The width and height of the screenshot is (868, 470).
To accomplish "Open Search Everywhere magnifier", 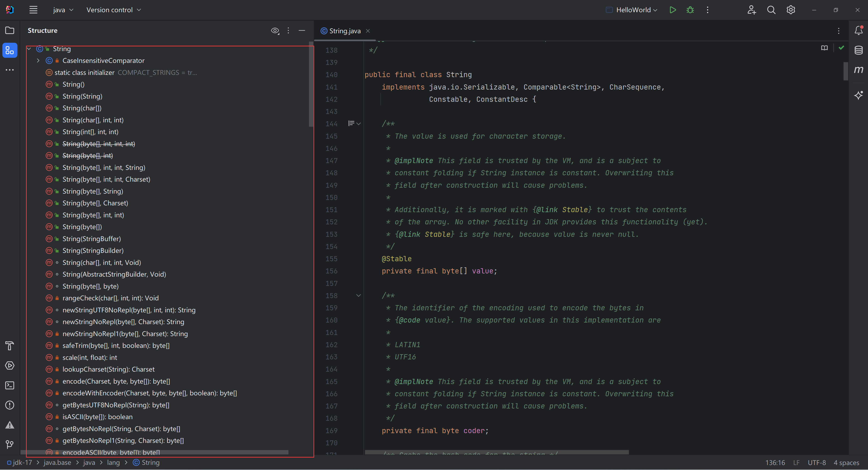I will tap(771, 10).
